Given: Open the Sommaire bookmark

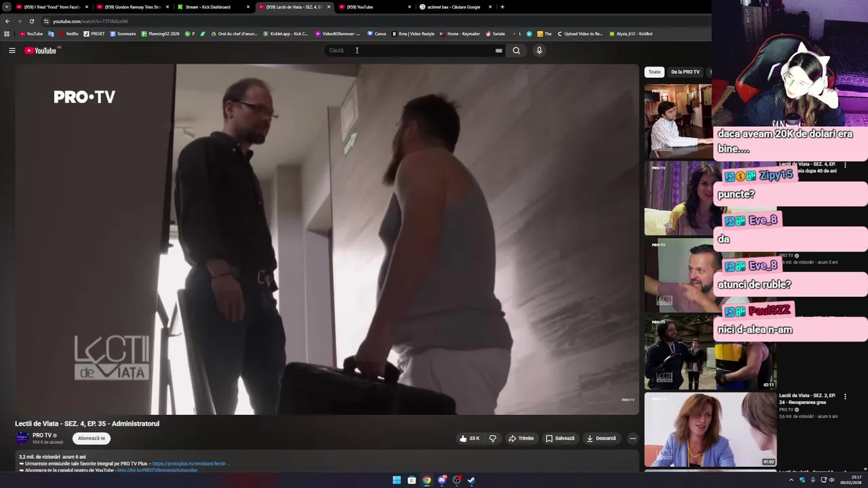Looking at the screenshot, I should [123, 33].
